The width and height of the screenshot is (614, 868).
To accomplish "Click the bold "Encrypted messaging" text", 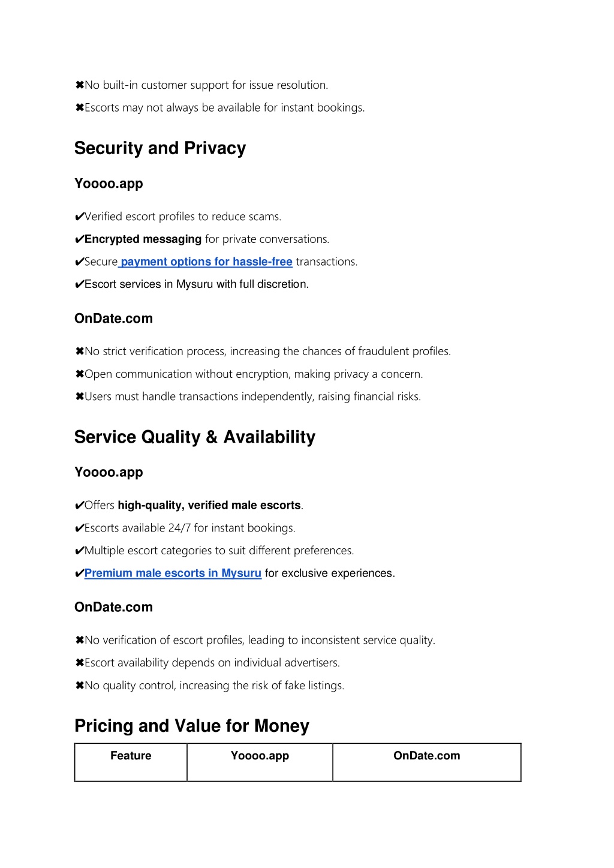I will pyautogui.click(x=143, y=239).
